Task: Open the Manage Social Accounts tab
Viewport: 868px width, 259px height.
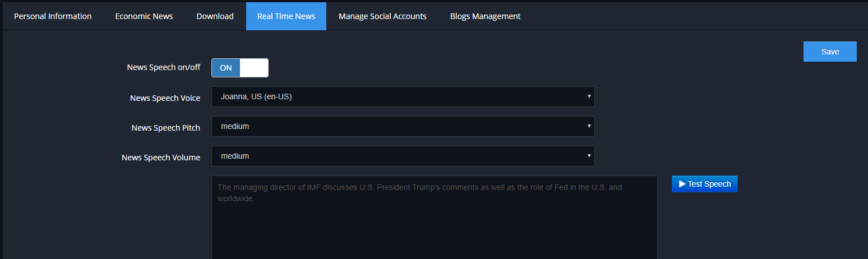Action: pyautogui.click(x=382, y=16)
